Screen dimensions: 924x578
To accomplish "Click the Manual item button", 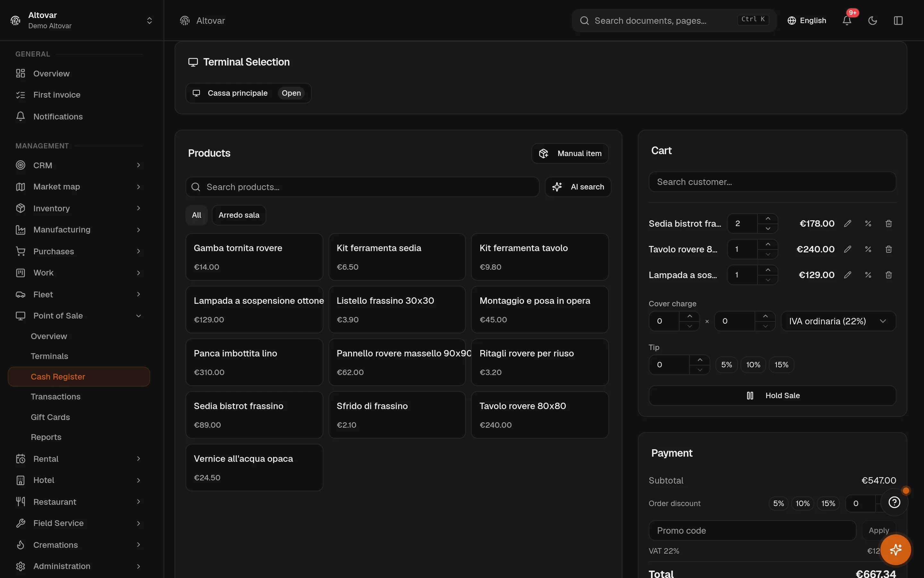I will [x=570, y=153].
